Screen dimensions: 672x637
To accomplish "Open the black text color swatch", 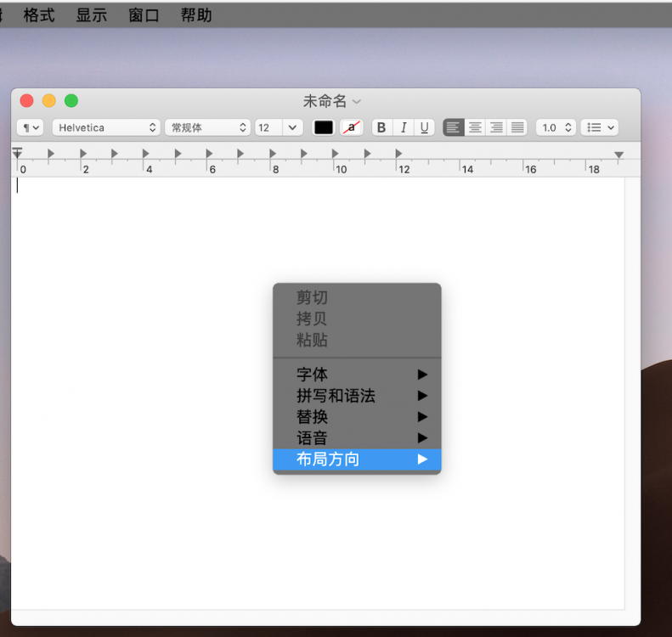I will (324, 127).
